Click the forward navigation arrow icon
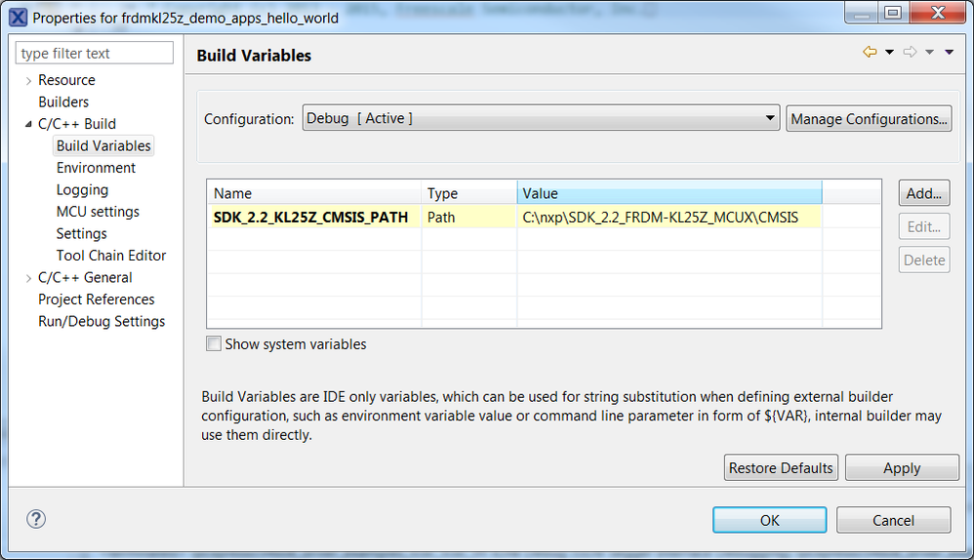Screen dimensions: 974x560 pos(910,52)
